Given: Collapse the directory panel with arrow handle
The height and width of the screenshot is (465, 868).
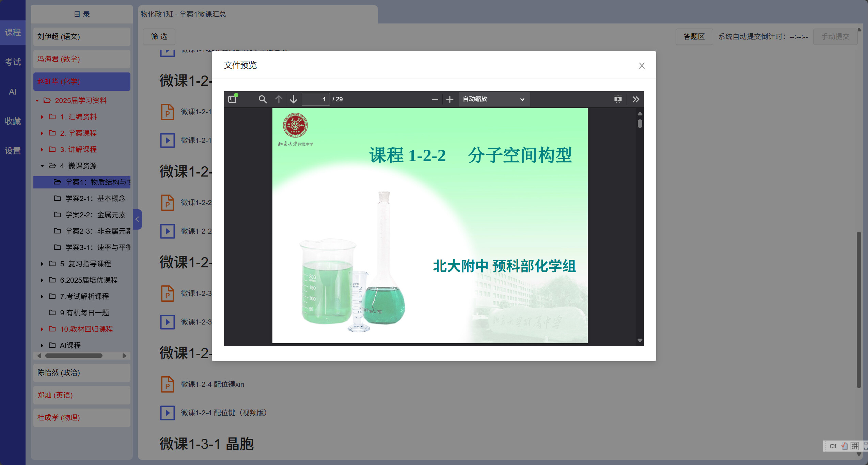Looking at the screenshot, I should [x=137, y=219].
